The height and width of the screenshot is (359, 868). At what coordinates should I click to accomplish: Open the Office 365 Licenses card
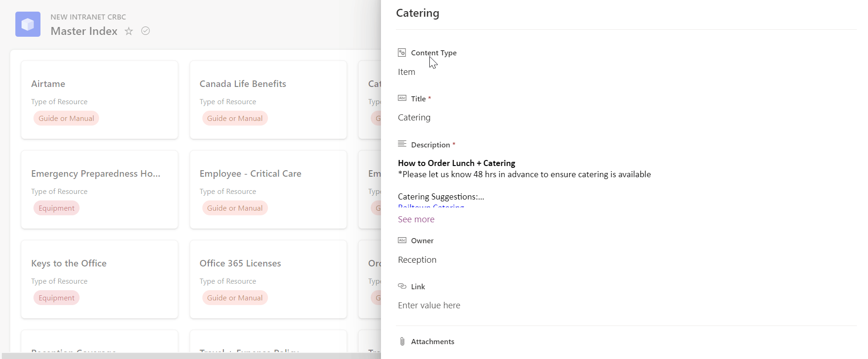pos(268,279)
